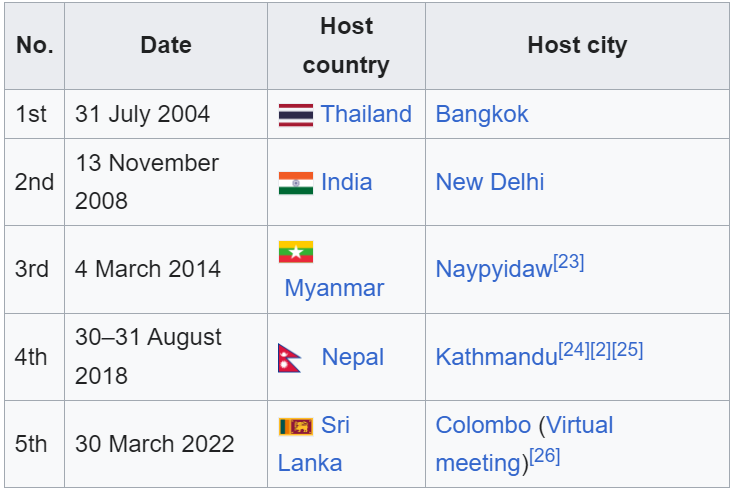
Task: Go to the New Delhi link
Action: 490,182
